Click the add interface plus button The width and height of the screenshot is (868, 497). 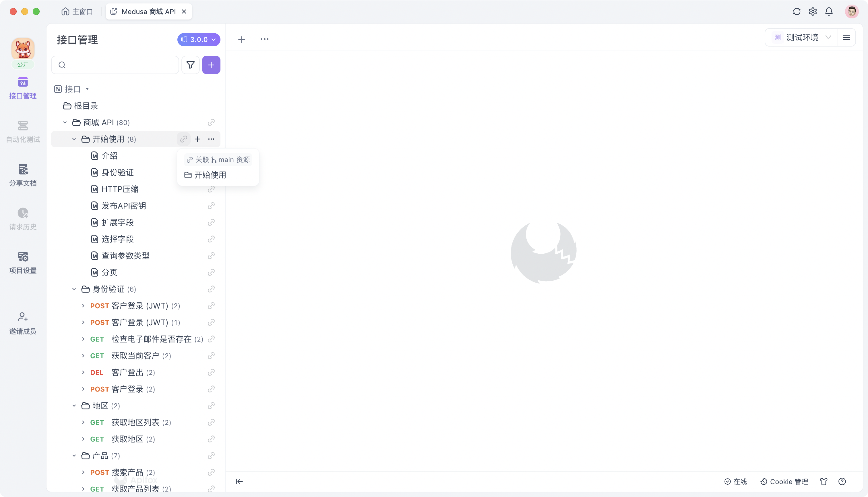[x=211, y=64]
